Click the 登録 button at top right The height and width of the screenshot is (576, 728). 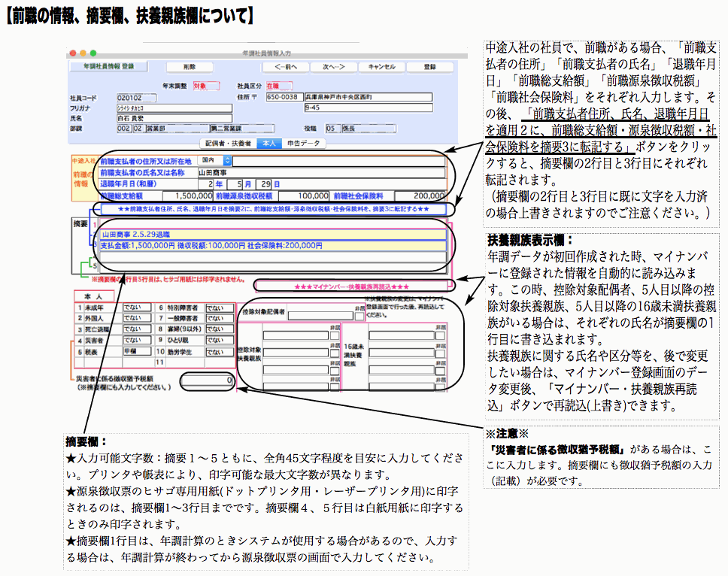[429, 66]
